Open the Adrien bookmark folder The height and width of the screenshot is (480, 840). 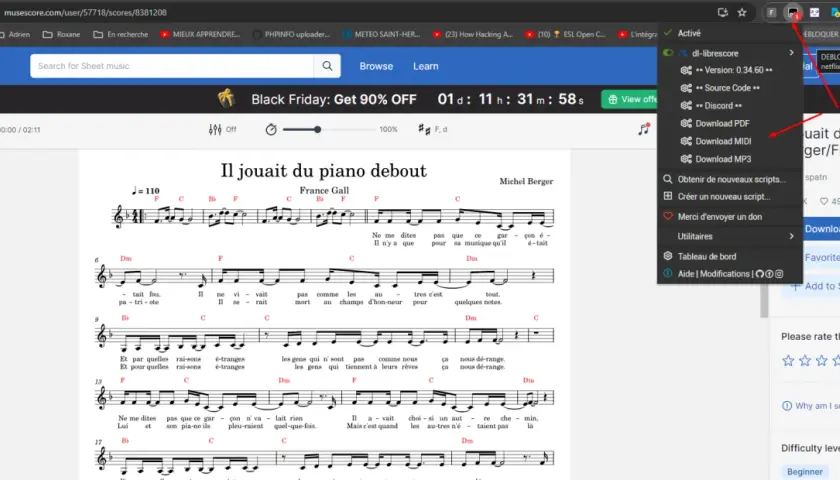click(x=15, y=34)
